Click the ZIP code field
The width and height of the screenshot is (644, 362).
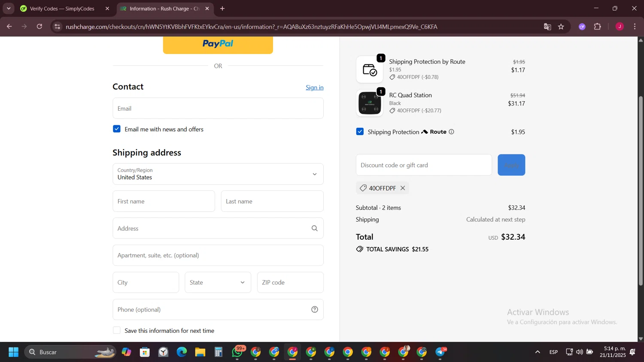click(290, 283)
